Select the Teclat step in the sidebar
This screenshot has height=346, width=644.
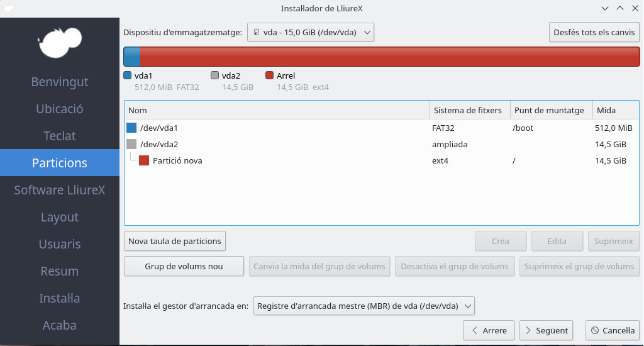[60, 136]
